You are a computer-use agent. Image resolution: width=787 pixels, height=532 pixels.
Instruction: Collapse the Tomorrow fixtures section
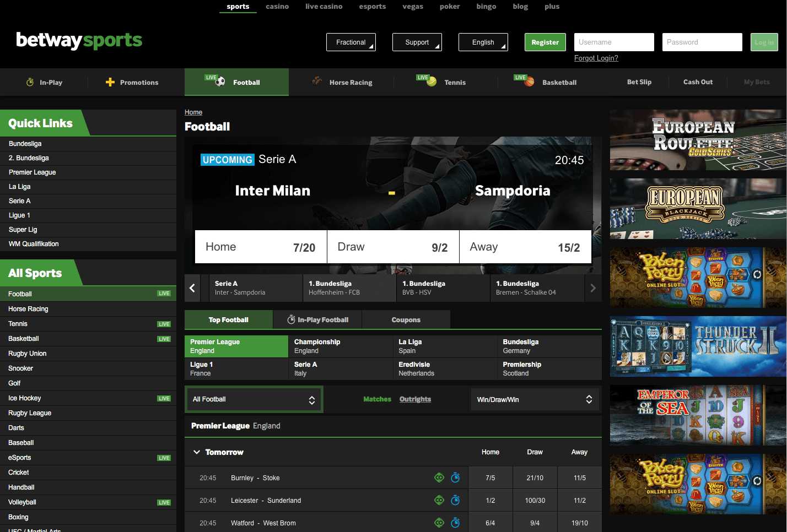click(x=197, y=452)
